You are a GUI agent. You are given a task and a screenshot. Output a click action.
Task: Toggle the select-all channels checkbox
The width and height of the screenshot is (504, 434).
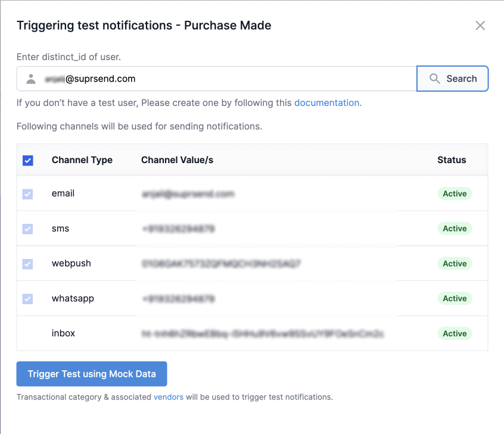pos(27,160)
